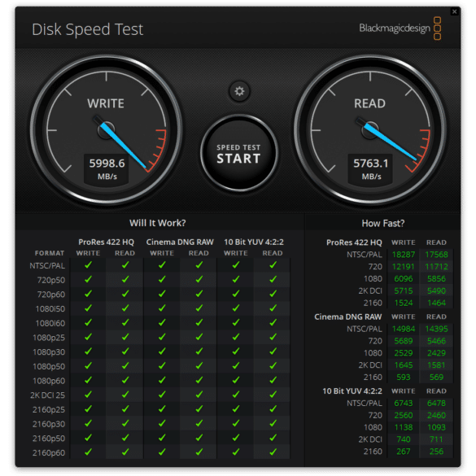This screenshot has width=476, height=476.
Task: Click ProRes 422 HQ write checkmark for 1080p30
Action: (88, 352)
